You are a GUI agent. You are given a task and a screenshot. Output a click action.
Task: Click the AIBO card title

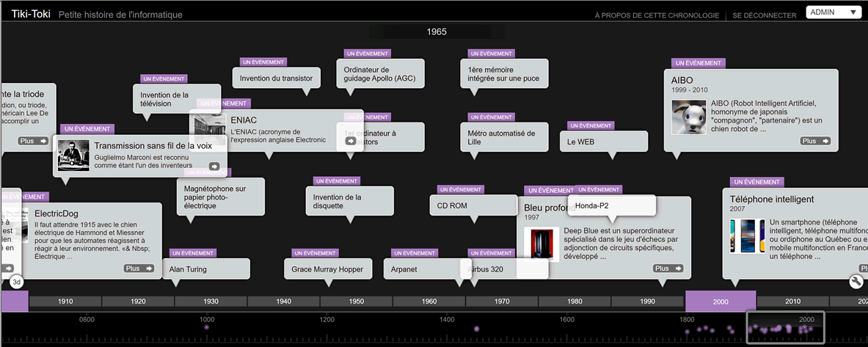pos(682,79)
